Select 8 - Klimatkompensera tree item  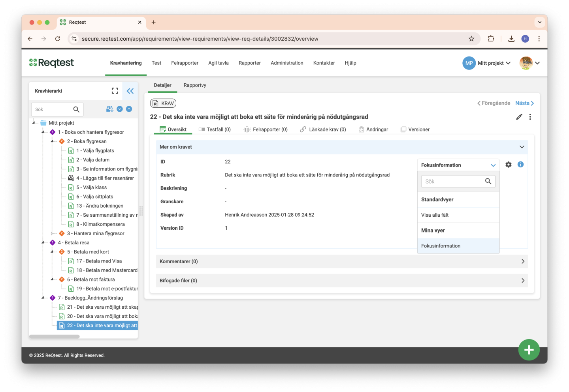(100, 224)
